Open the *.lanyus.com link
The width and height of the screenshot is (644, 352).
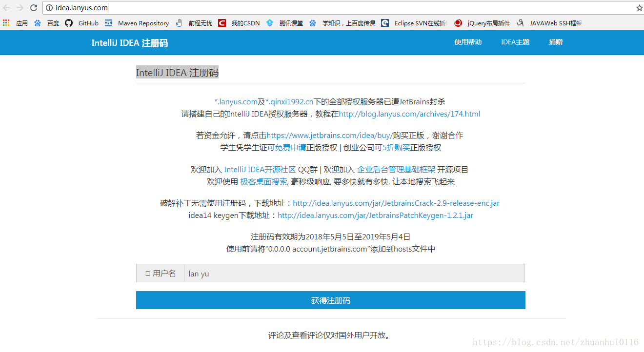click(x=236, y=101)
